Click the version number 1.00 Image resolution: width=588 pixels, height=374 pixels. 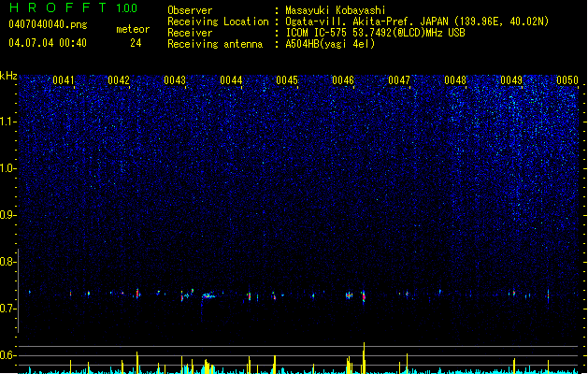pyautogui.click(x=126, y=8)
